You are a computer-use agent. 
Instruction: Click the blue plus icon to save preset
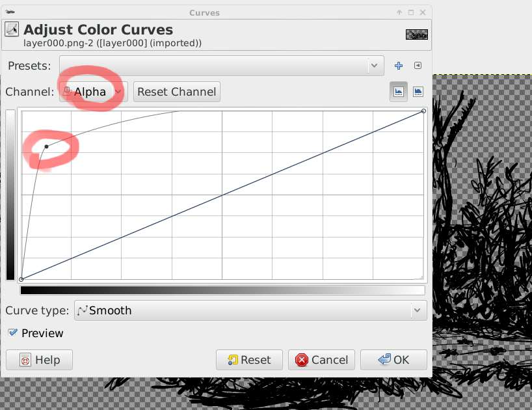click(x=399, y=66)
